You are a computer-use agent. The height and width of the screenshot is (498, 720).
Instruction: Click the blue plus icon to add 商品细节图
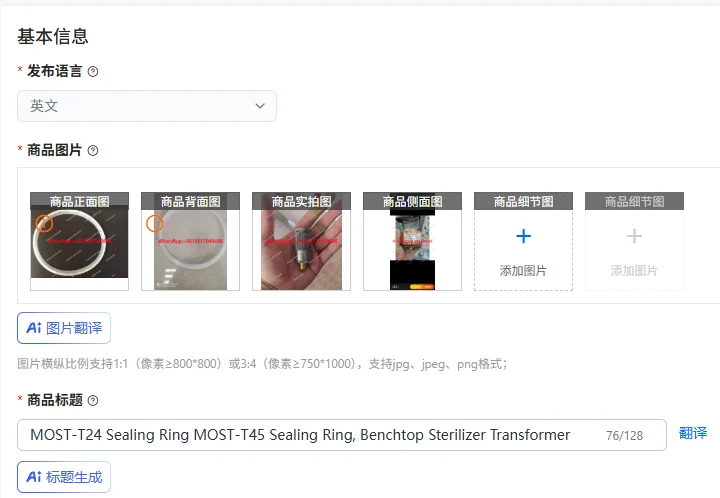point(523,236)
